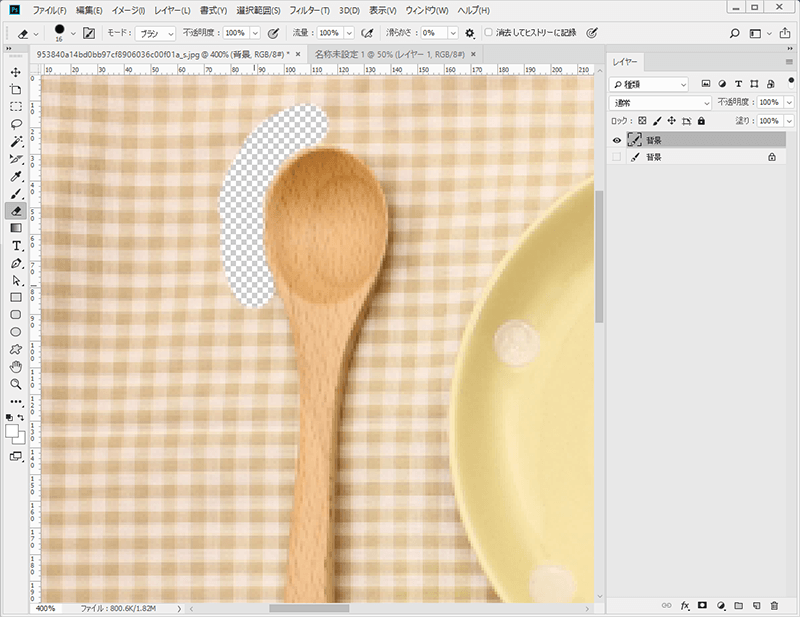Swap foreground and background colors
The height and width of the screenshot is (617, 800).
[x=21, y=417]
